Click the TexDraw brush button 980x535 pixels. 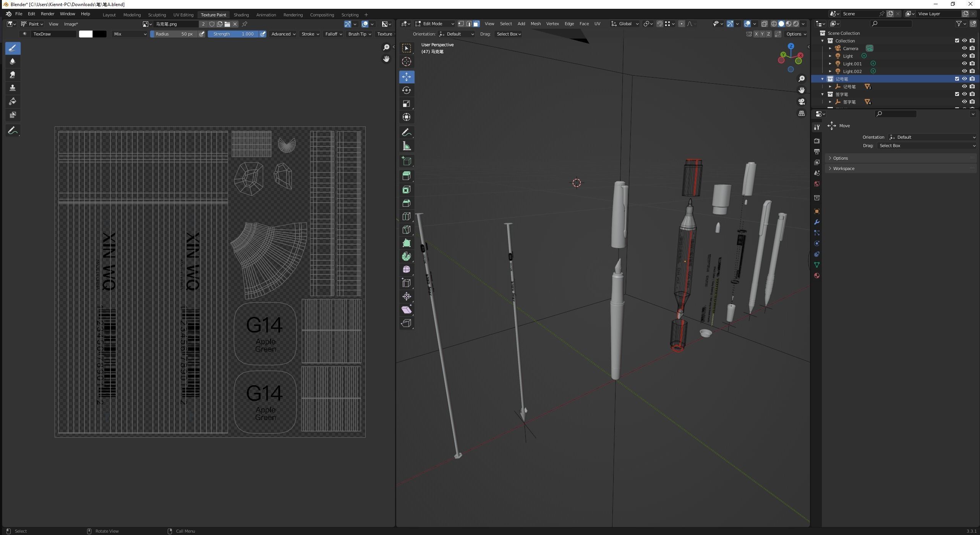pos(53,34)
